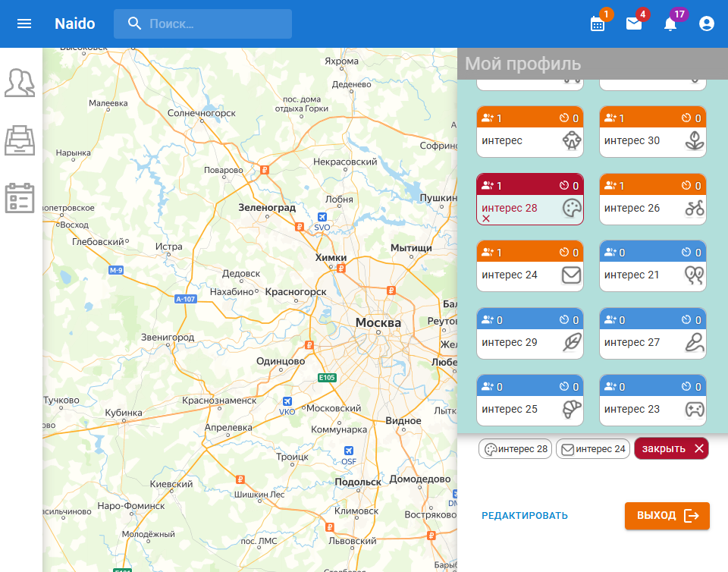
Task: Open the hamburger main menu
Action: pos(24,24)
